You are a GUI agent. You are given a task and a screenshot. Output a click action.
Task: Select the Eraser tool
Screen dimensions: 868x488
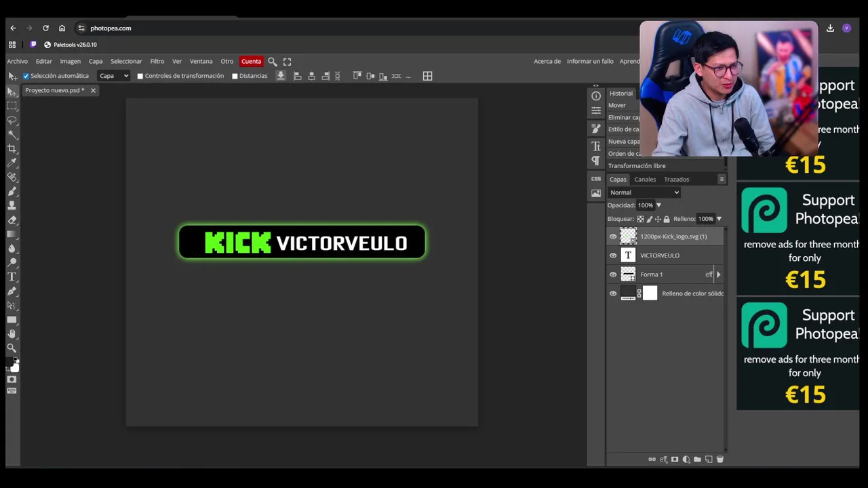click(x=12, y=220)
